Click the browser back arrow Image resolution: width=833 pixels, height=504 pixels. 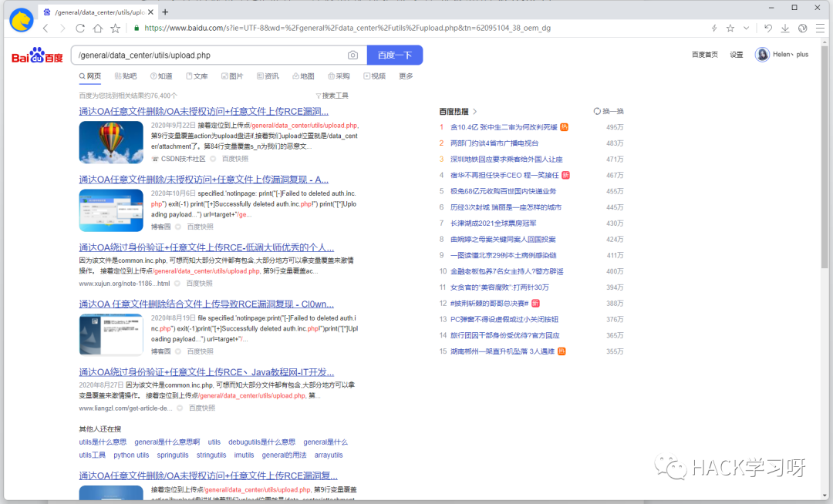tap(46, 28)
